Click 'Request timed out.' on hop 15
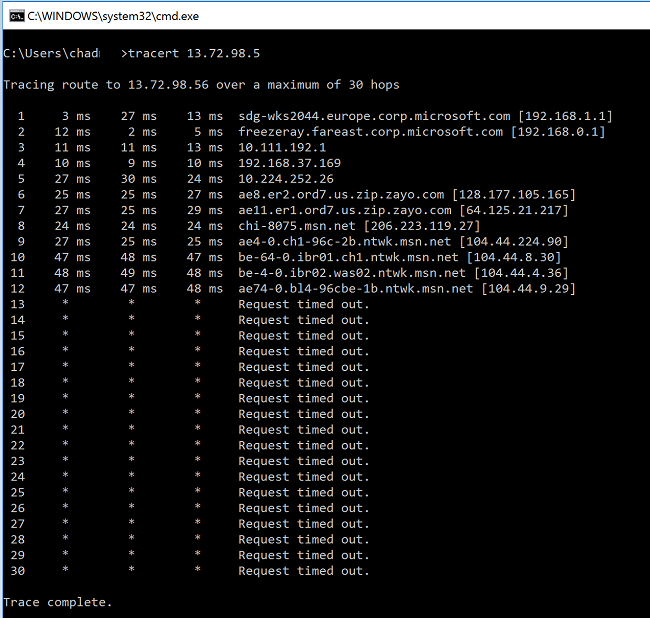650x618 pixels. (303, 336)
